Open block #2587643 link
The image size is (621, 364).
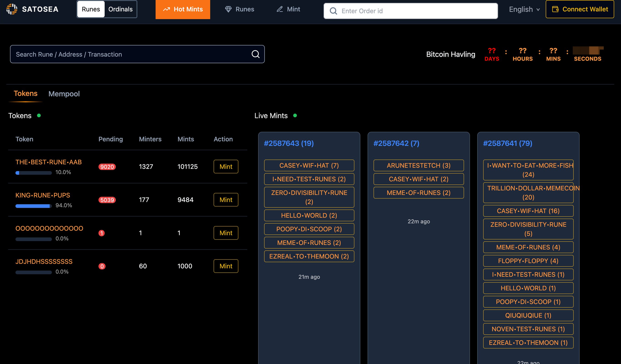tap(288, 143)
